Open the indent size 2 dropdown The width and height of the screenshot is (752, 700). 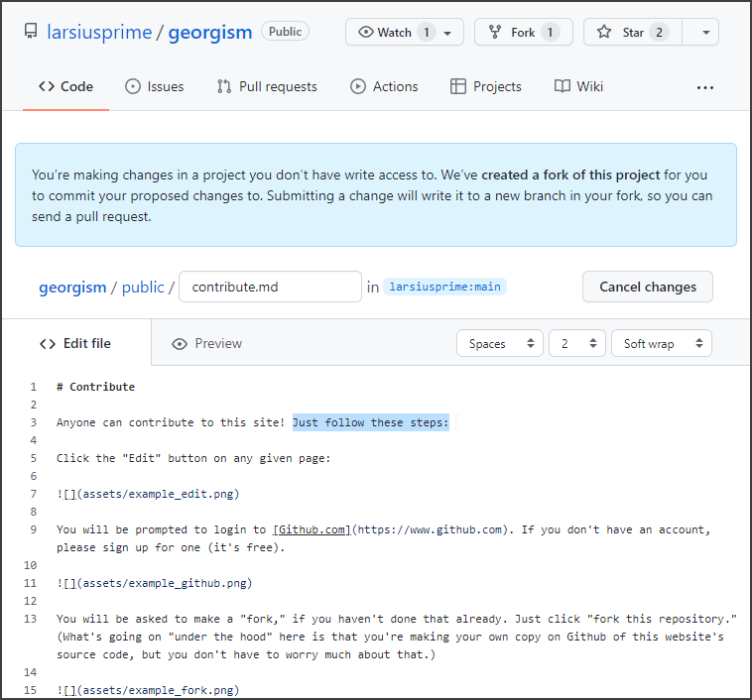pyautogui.click(x=577, y=343)
